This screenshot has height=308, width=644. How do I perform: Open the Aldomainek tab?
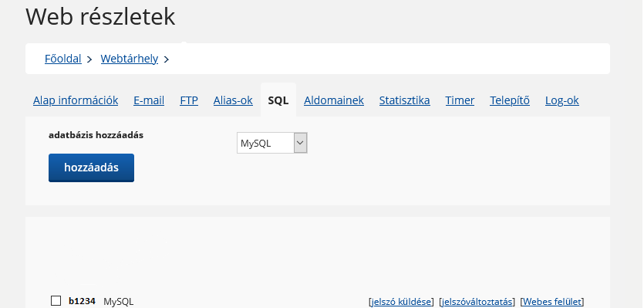click(334, 100)
